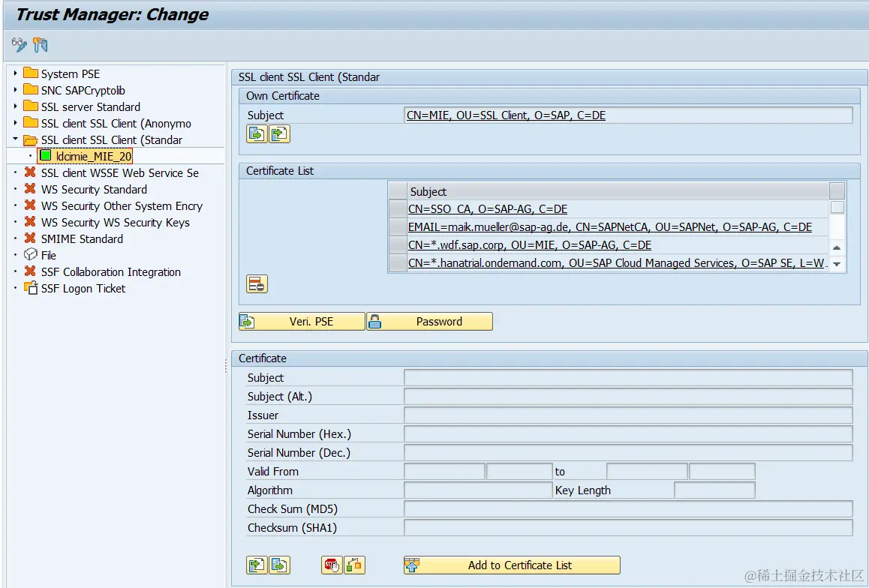Click the File entry cube icon
Screen dimensions: 869x588
[x=31, y=255]
